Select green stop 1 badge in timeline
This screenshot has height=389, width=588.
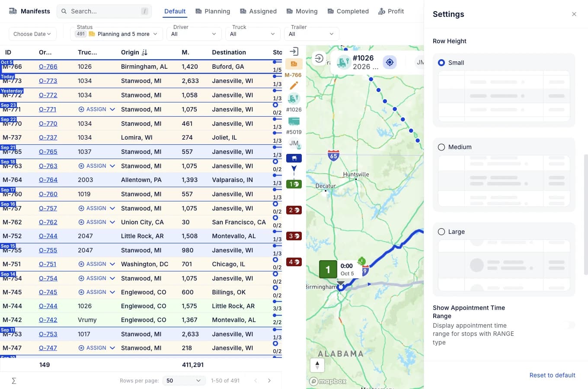point(294,184)
